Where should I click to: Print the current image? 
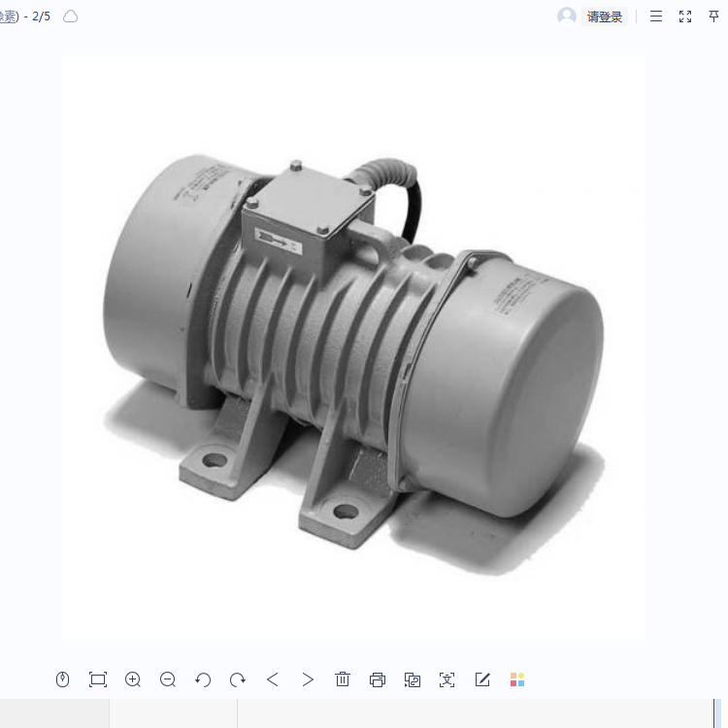coord(378,679)
